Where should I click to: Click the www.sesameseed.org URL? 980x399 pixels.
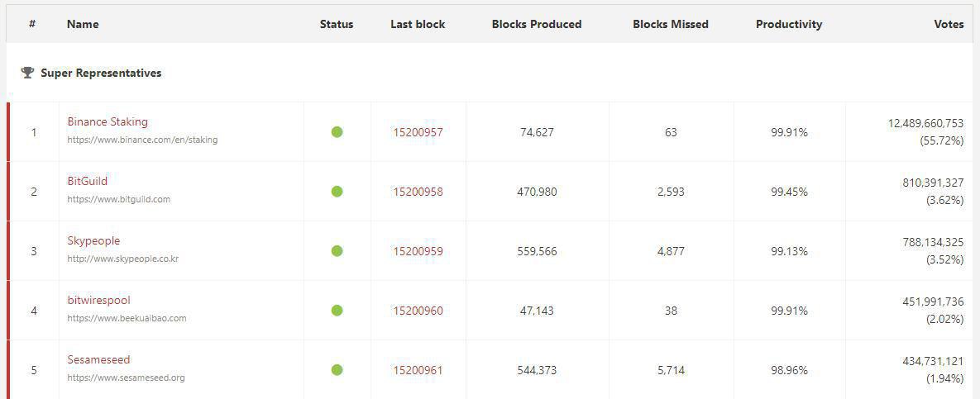pyautogui.click(x=127, y=378)
